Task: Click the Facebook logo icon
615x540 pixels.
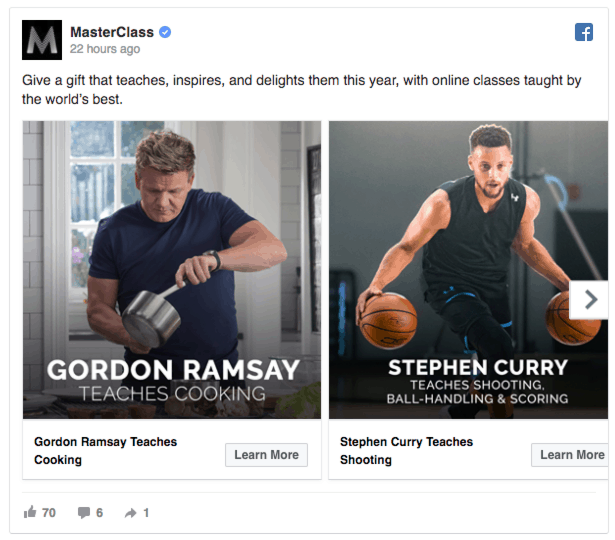Action: click(x=584, y=32)
